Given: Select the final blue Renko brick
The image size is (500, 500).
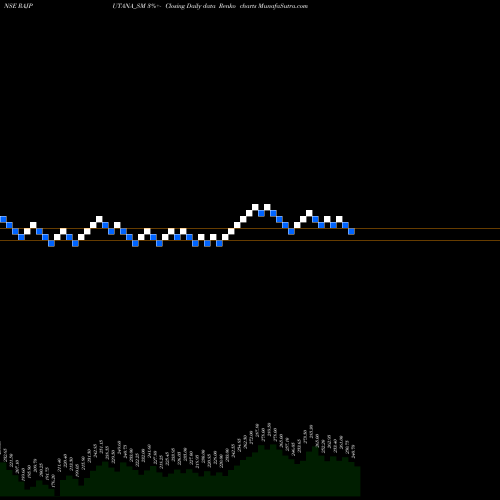Looking at the screenshot, I should point(351,231).
